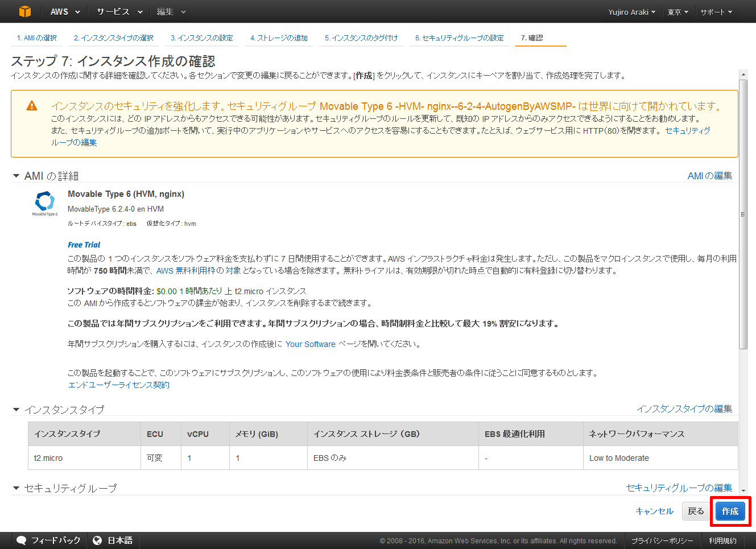Click the キャンセル link
Viewport: 756px width, 549px height.
click(x=654, y=511)
